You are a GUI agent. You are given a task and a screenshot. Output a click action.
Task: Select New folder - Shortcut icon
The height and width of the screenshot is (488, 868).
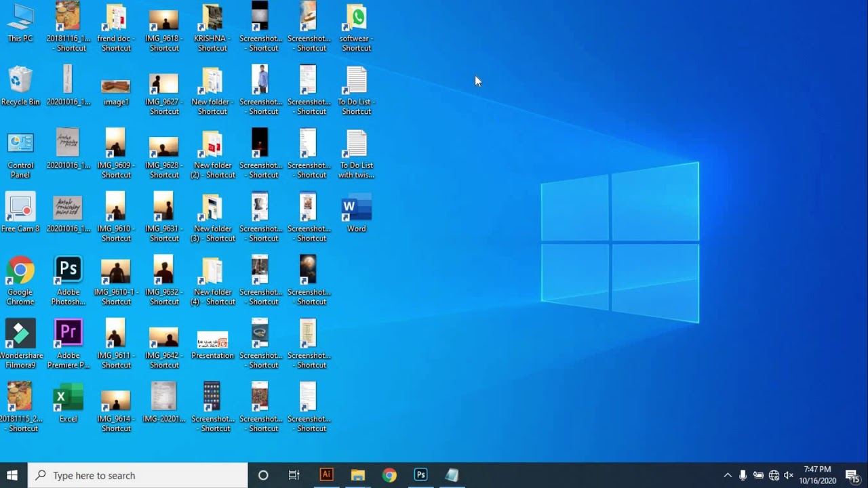tap(212, 91)
